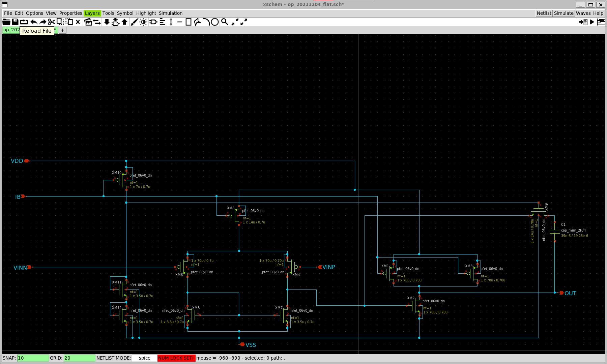Add a new tab with plus button

62,30
